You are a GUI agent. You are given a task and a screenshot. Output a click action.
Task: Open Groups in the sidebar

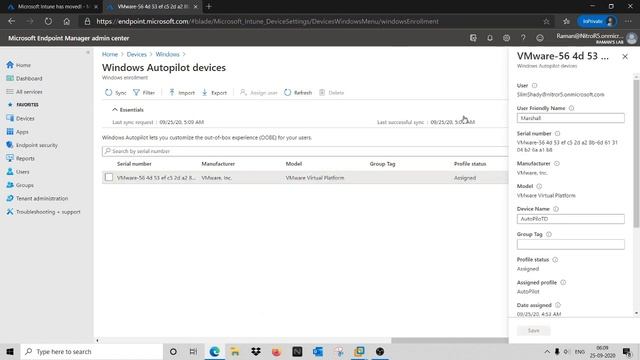point(20,185)
